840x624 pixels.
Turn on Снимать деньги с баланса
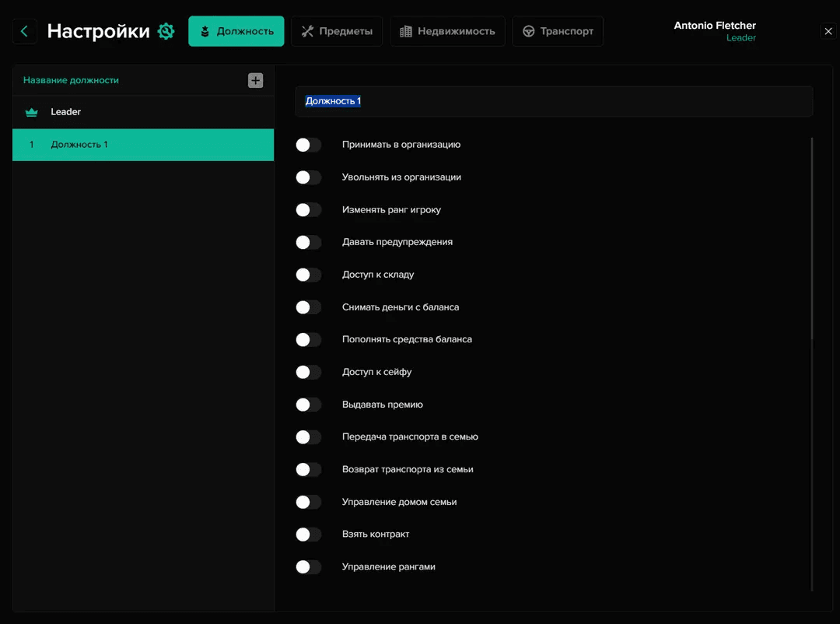pyautogui.click(x=309, y=307)
